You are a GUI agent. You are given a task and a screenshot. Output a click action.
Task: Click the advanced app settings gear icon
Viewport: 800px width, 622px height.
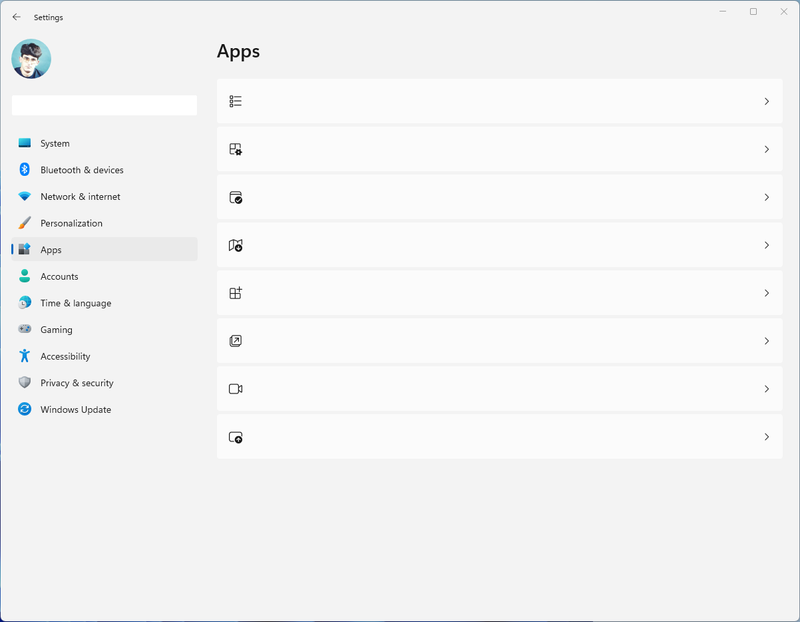pos(236,149)
